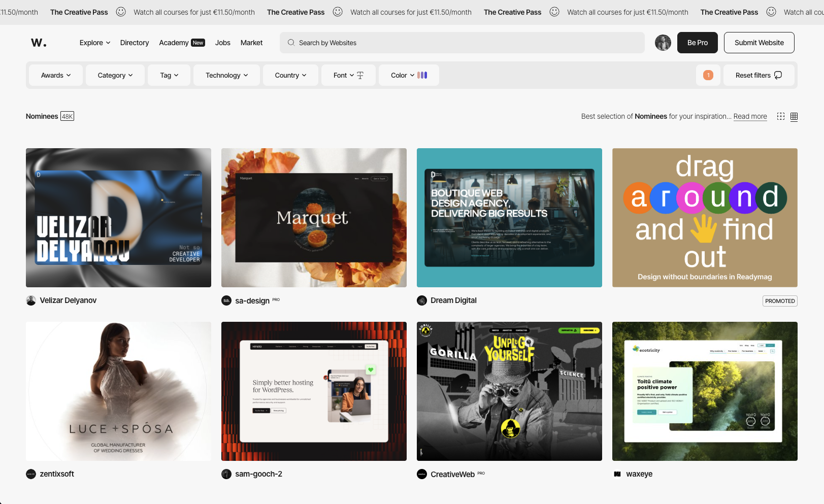Open the Awards filter dropdown
Screen dimensions: 824x504
pyautogui.click(x=55, y=75)
